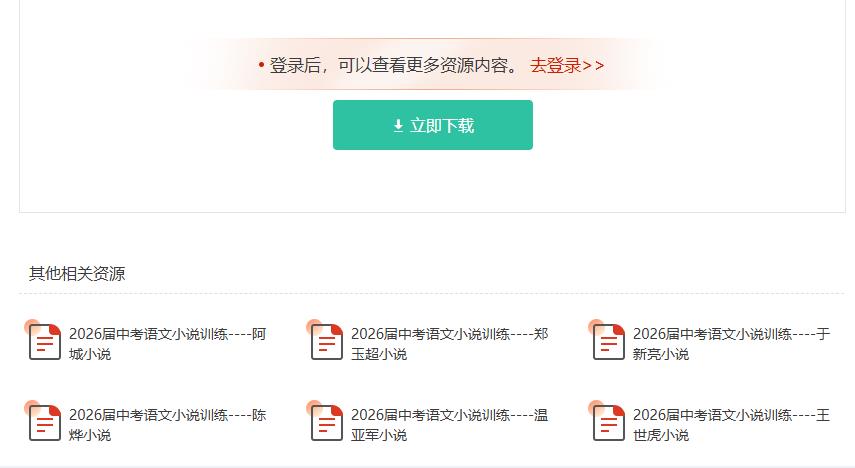Click the red bullet before 登录后 notice

tap(261, 65)
